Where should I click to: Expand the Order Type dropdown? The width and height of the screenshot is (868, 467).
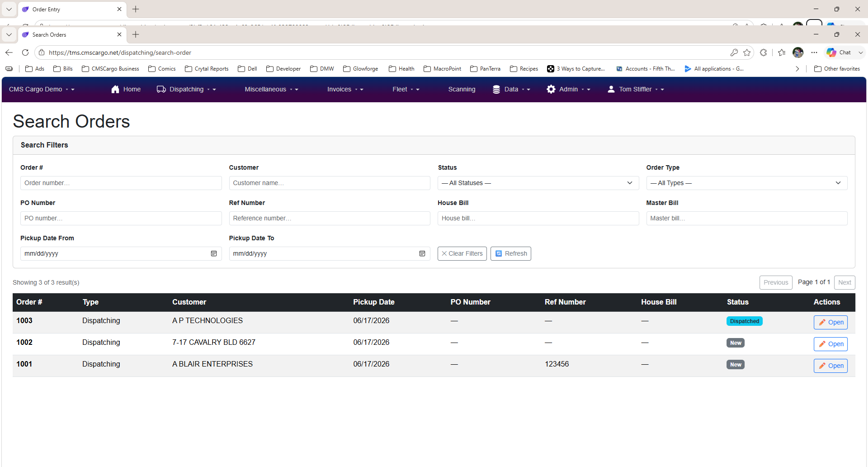click(x=747, y=183)
